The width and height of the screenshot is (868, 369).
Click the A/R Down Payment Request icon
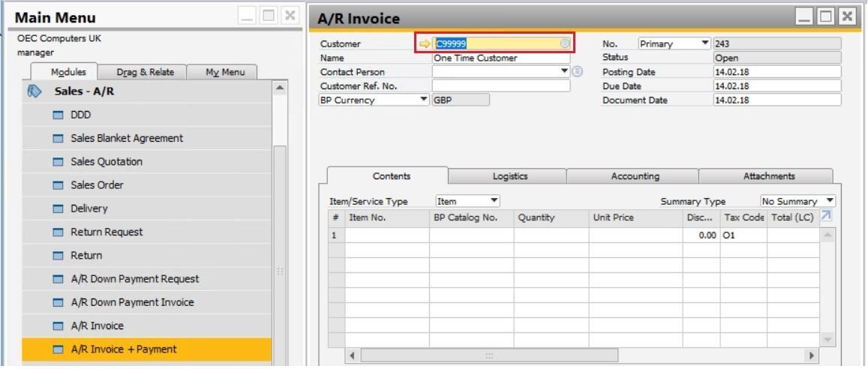58,279
